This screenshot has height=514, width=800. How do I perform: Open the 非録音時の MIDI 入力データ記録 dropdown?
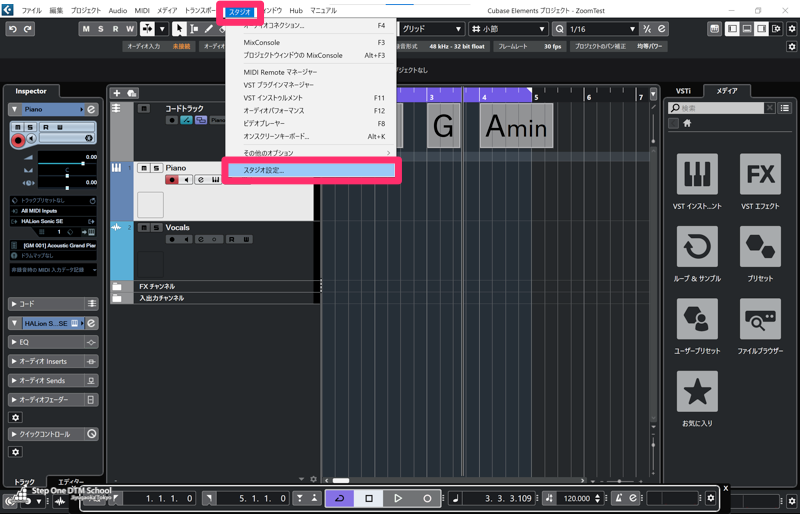coord(53,270)
